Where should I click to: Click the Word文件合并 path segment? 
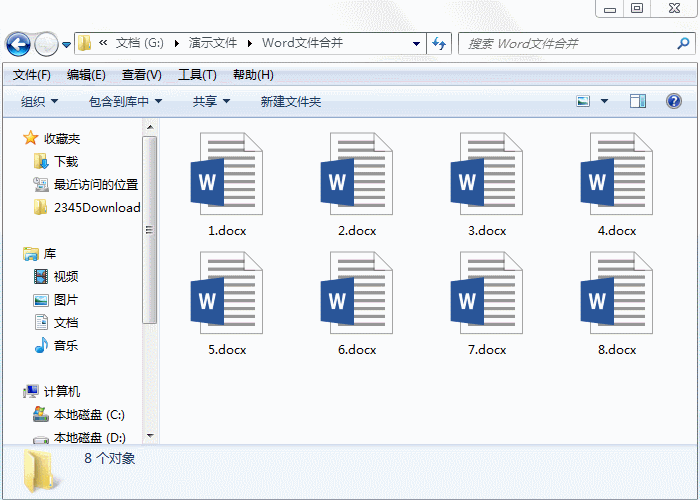click(x=302, y=43)
